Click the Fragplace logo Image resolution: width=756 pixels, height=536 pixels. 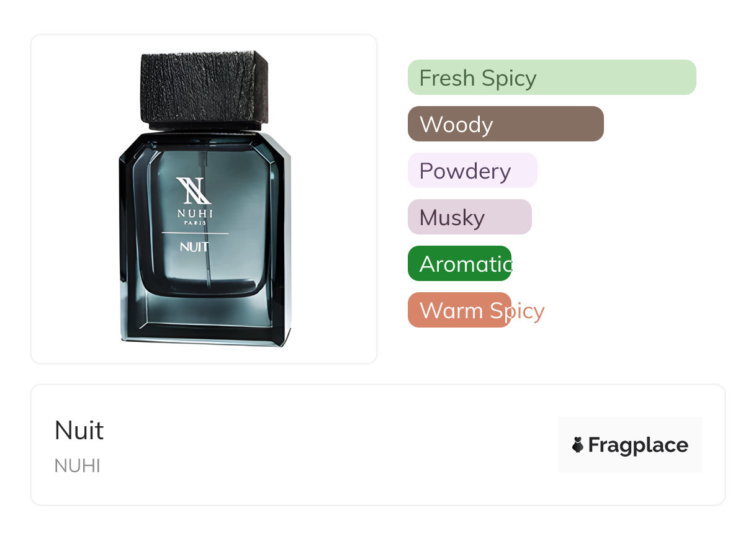630,445
